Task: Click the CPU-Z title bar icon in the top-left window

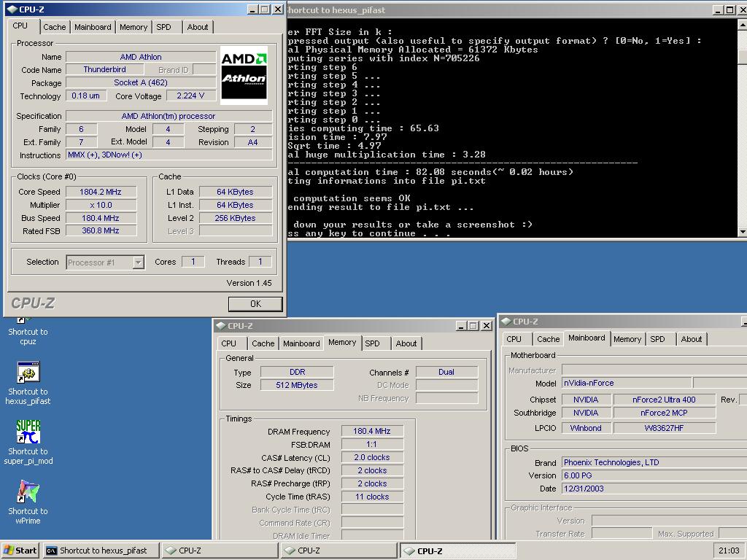Action: click(12, 9)
